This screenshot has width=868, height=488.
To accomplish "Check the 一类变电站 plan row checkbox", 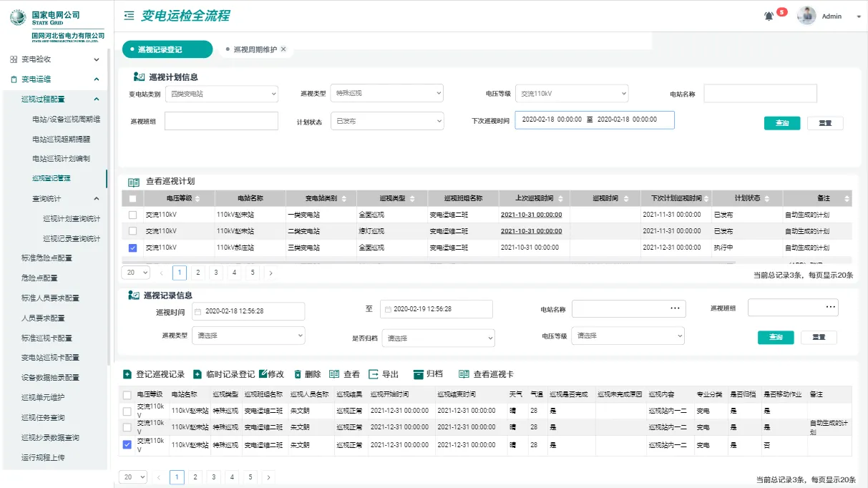I will (132, 215).
